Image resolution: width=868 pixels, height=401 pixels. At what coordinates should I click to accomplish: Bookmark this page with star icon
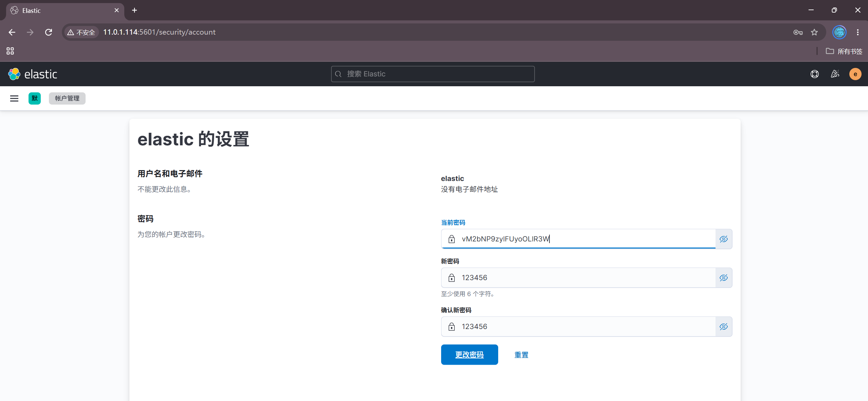814,32
